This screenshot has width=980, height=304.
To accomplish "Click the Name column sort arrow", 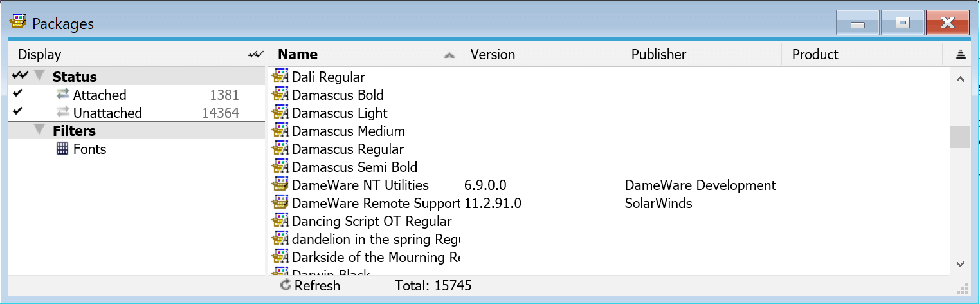I will tap(449, 55).
